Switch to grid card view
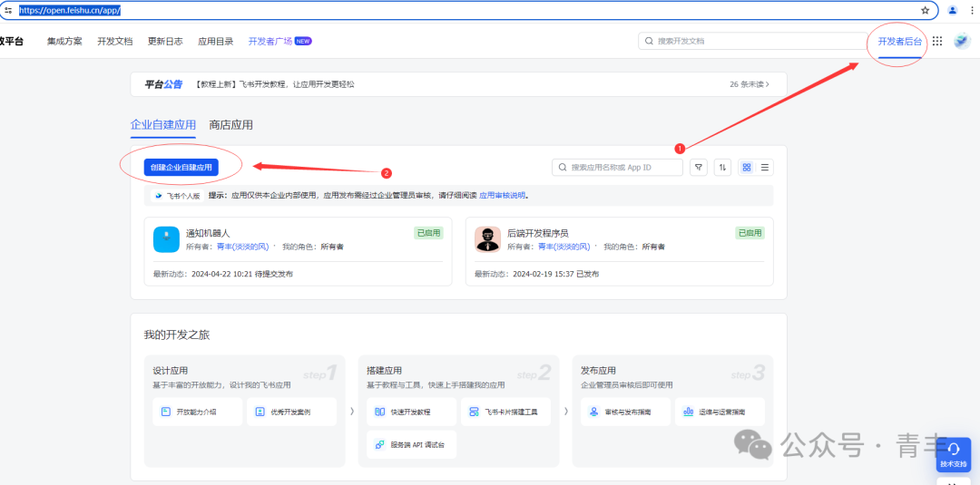The height and width of the screenshot is (485, 980). [746, 168]
